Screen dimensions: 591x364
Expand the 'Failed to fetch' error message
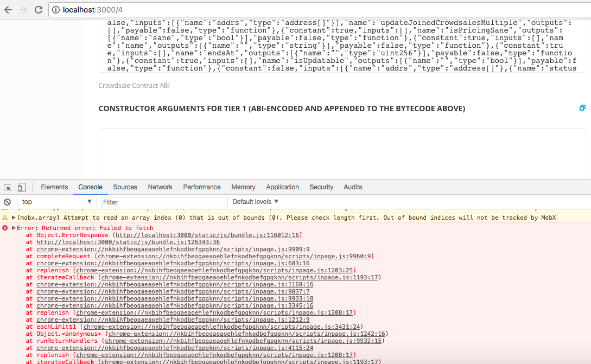coord(14,228)
